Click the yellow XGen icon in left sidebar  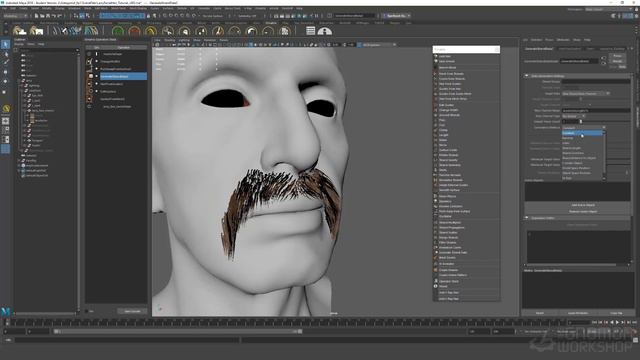[6, 109]
